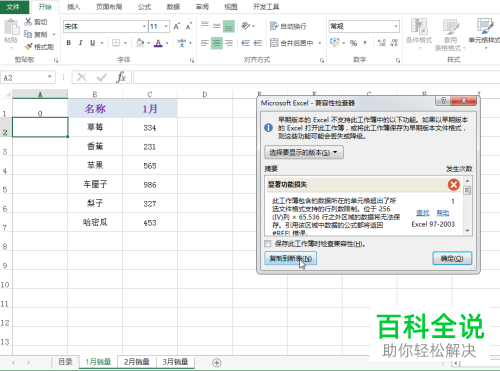Click column C header
The width and height of the screenshot is (500, 371).
pyautogui.click(x=150, y=94)
